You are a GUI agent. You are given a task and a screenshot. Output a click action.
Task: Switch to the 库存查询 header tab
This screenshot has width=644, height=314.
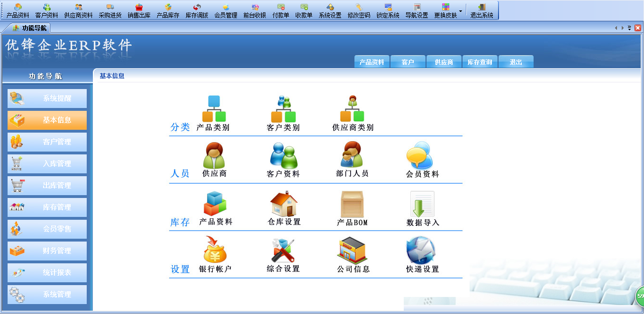click(480, 62)
